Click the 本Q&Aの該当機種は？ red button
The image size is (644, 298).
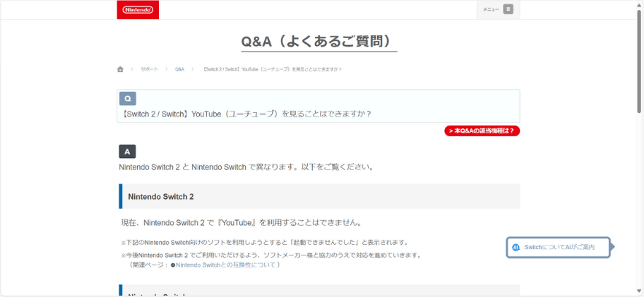pyautogui.click(x=482, y=131)
